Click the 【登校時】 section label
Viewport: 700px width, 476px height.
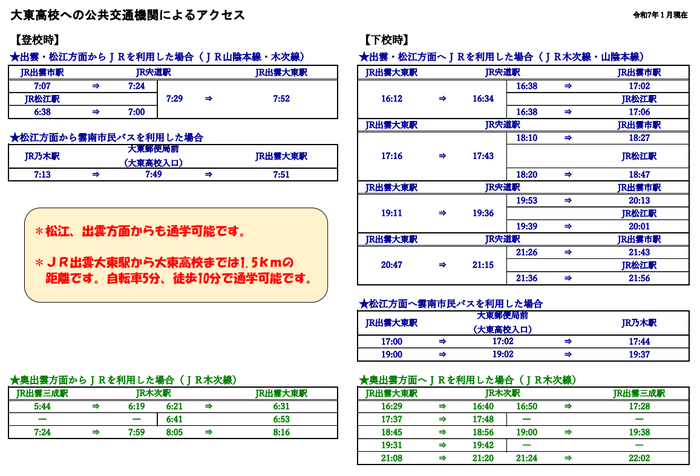click(36, 40)
